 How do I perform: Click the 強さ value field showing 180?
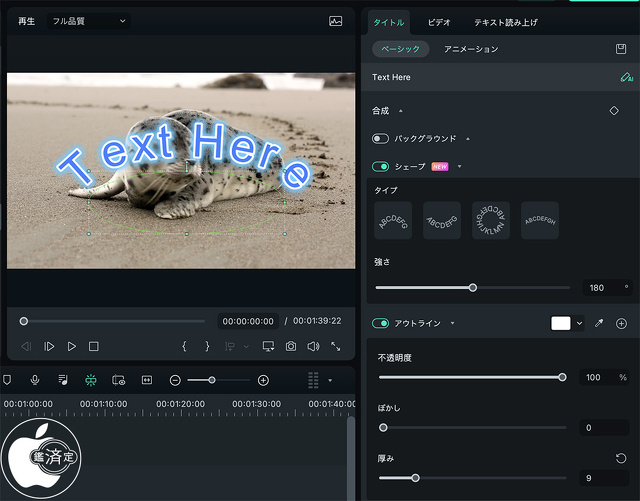(607, 288)
